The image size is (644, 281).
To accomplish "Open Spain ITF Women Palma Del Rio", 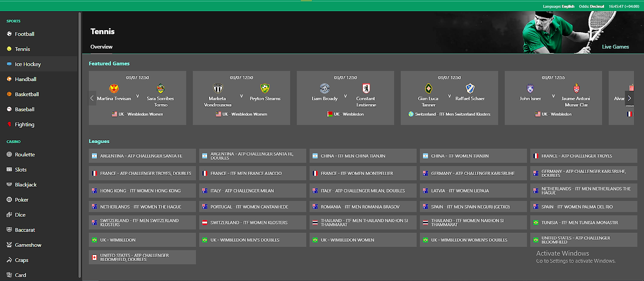I will tap(584, 207).
